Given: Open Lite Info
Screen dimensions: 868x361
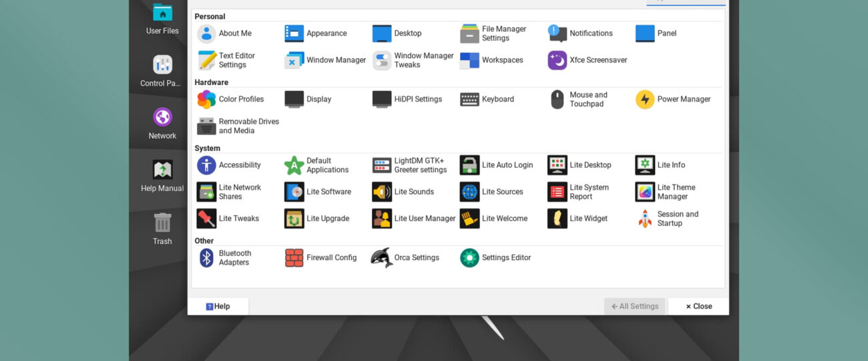Looking at the screenshot, I should (x=660, y=165).
